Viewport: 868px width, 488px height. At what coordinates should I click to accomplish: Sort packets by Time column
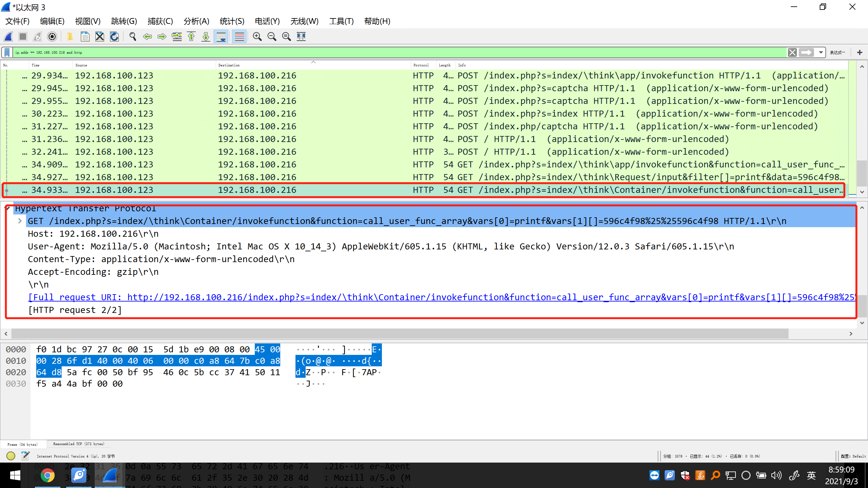[51, 65]
